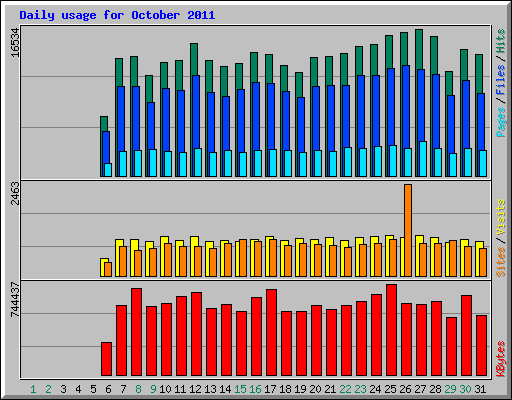Click the KBytes legend label
This screenshot has width=512, height=400.
501,359
